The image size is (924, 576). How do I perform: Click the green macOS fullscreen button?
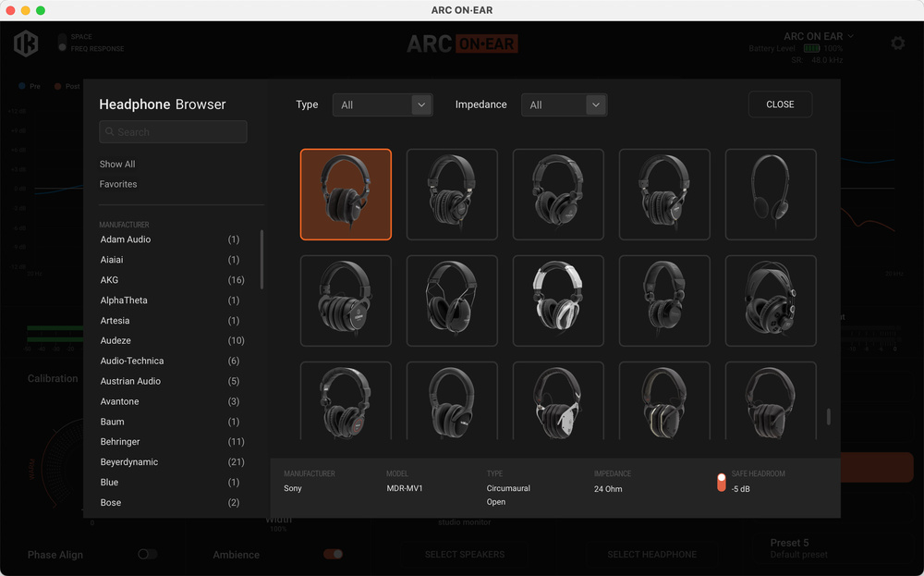(41, 10)
